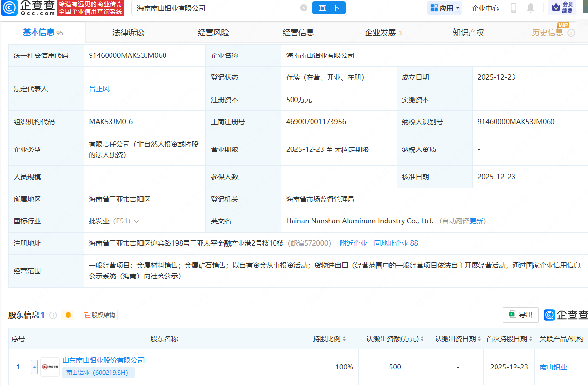Screen dimensions: 588x386
Task: Sort by 持股比例 column
Action: point(330,339)
